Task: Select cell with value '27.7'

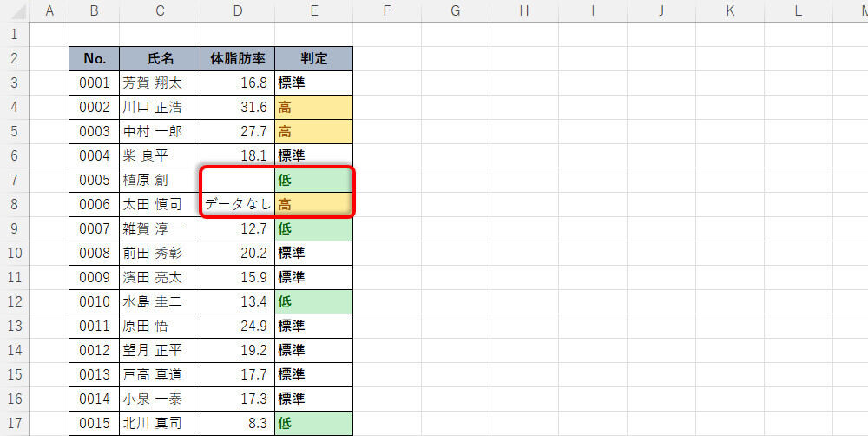Action: click(238, 131)
